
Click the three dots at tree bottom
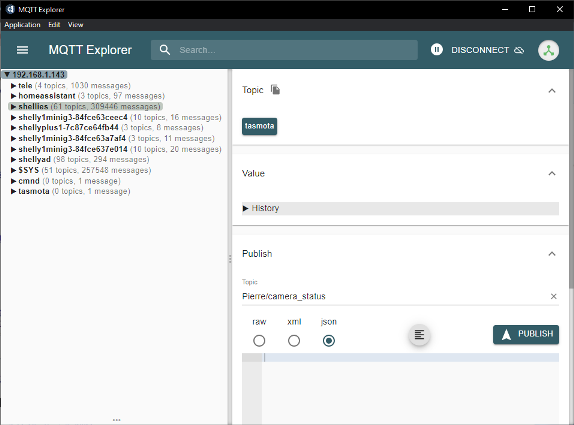(x=116, y=420)
